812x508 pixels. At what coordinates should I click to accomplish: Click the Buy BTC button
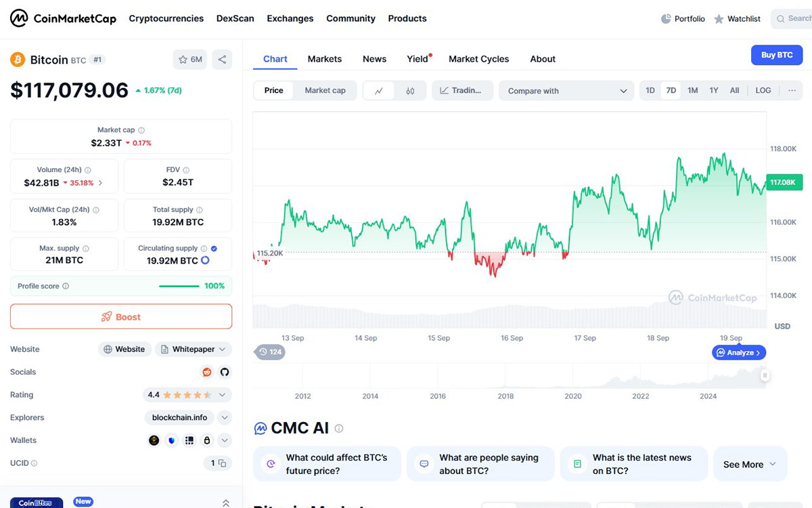point(776,55)
